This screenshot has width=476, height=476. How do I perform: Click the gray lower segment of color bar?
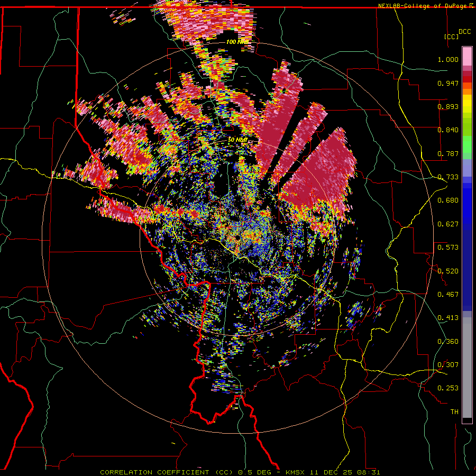pyautogui.click(x=467, y=368)
